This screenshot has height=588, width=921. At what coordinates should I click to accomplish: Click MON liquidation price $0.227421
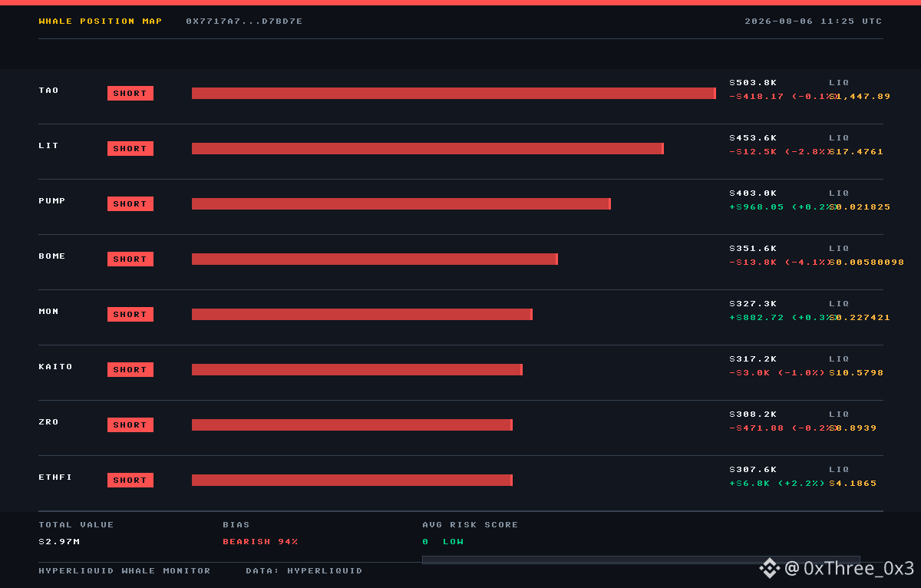coord(860,318)
